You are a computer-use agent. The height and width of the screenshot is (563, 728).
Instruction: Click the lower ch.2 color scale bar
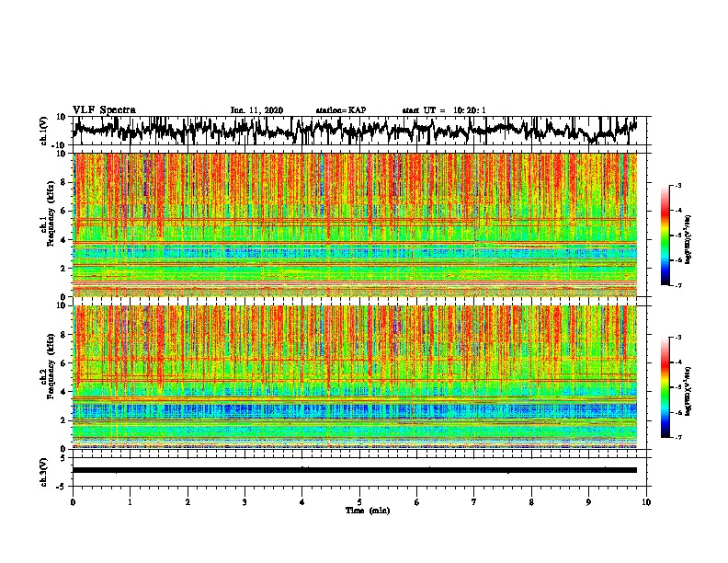pyautogui.click(x=665, y=387)
